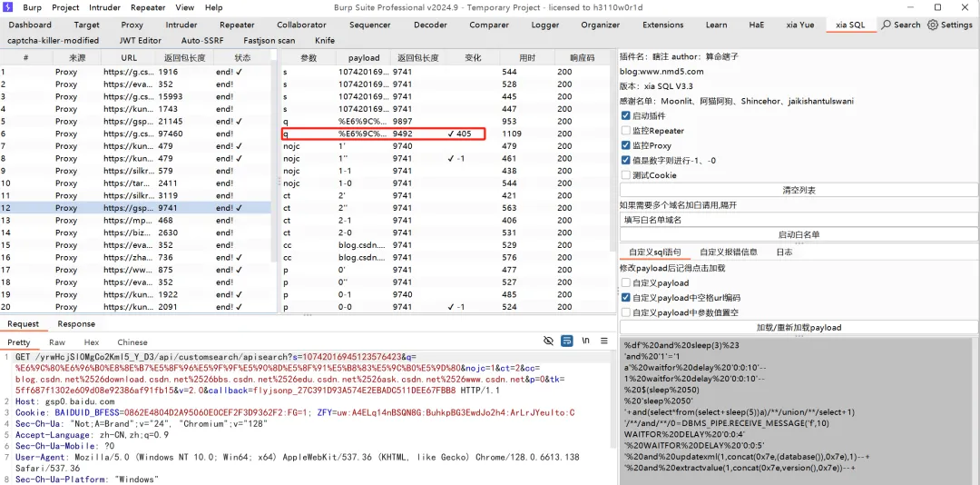Go to the Comparer tab

click(489, 25)
